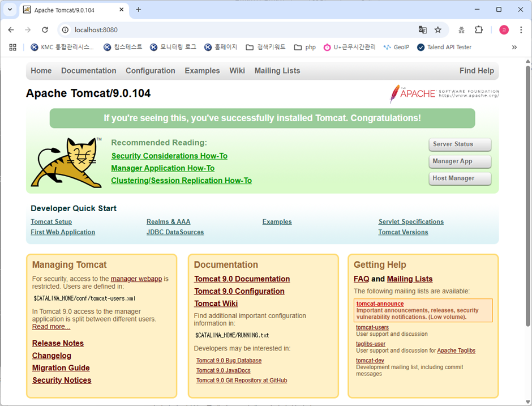Open Tomcat 9.0 Git Repository at GitHub

coord(242,380)
